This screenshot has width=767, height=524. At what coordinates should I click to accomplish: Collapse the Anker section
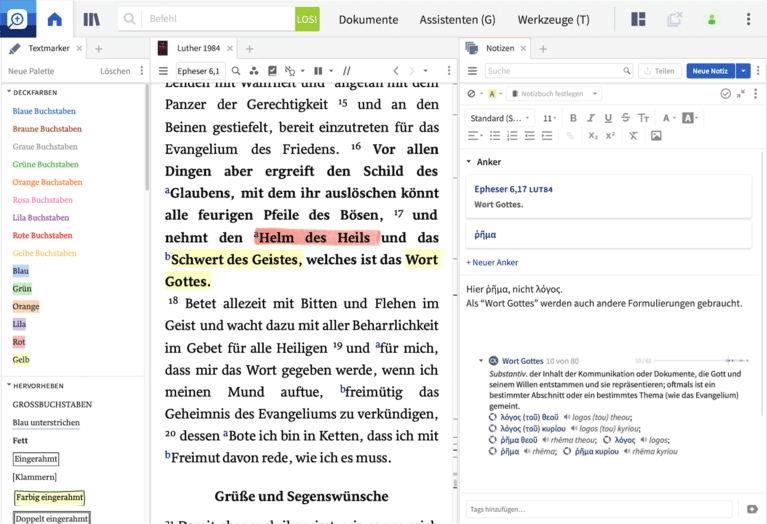tap(469, 161)
